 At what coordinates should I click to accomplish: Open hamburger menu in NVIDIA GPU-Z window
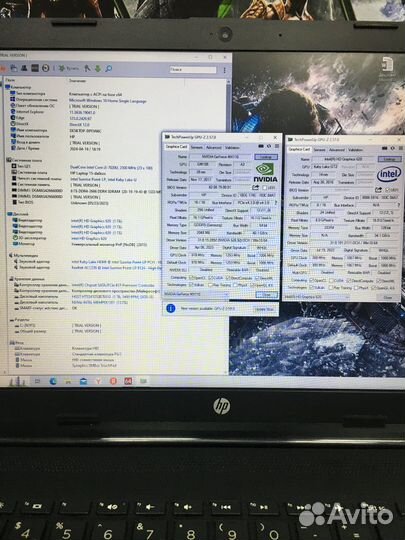277,146
